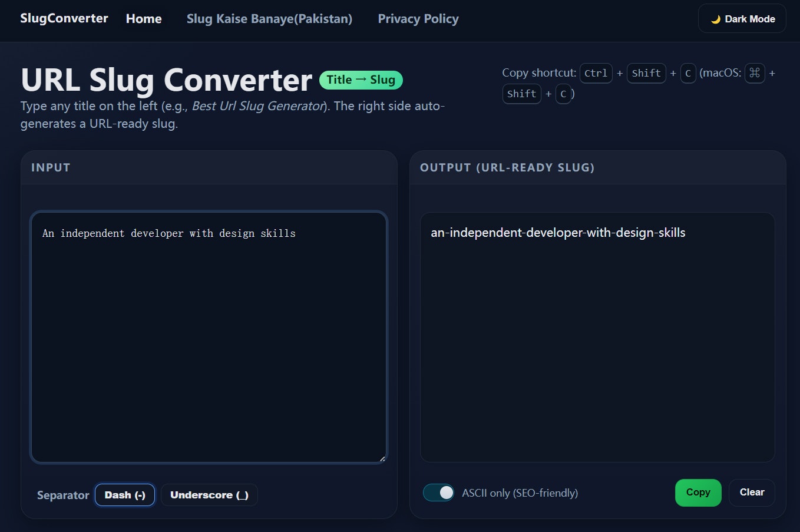Click the macOS command key symbol
This screenshot has width=800, height=532.
coord(755,73)
